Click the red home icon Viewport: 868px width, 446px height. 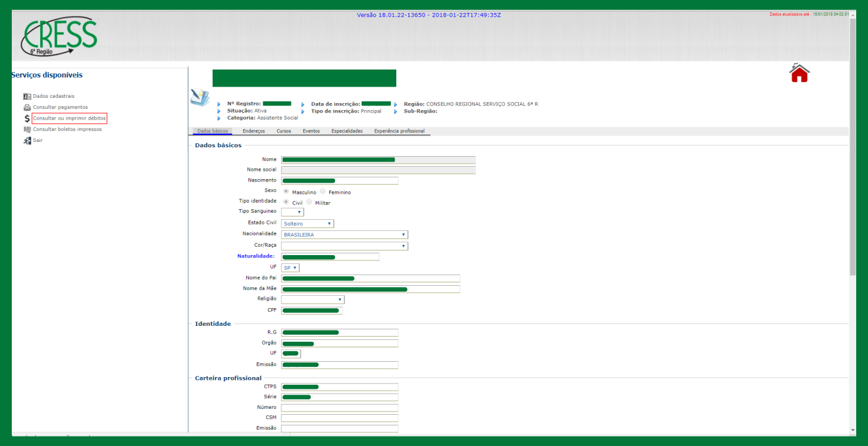tap(799, 73)
